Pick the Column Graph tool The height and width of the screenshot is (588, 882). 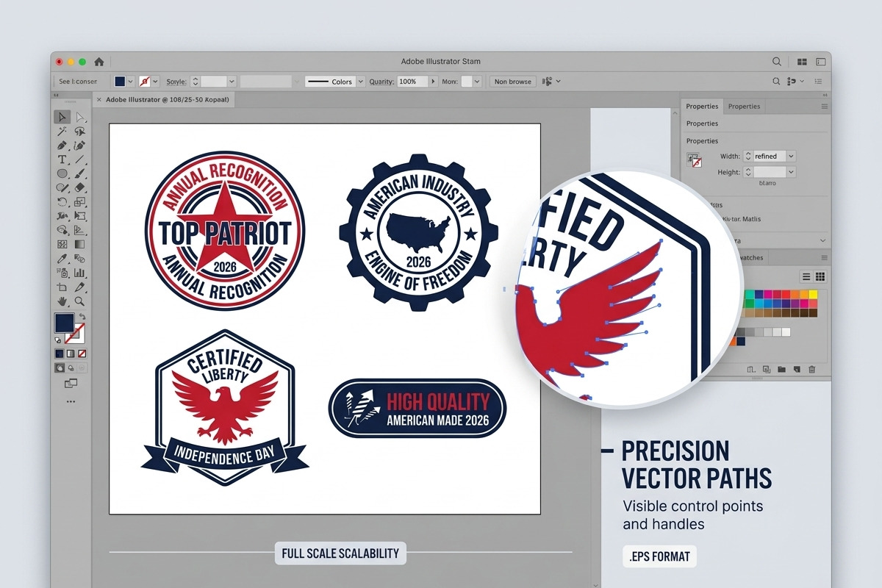point(79,273)
